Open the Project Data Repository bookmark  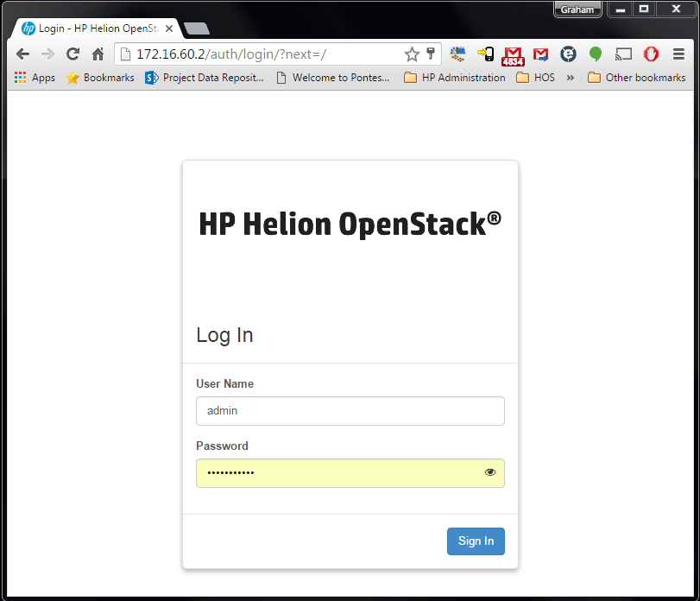coord(205,78)
